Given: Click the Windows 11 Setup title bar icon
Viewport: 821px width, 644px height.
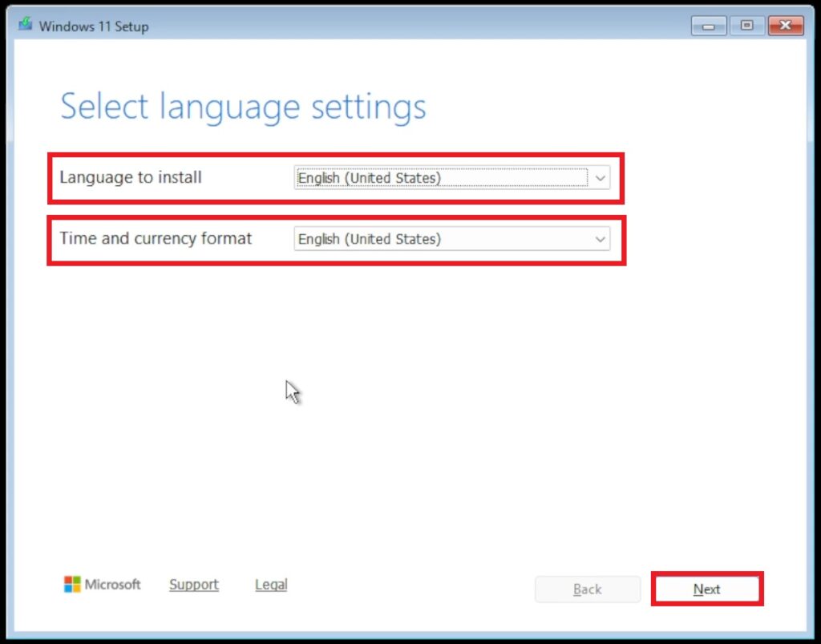Looking at the screenshot, I should click(x=26, y=26).
